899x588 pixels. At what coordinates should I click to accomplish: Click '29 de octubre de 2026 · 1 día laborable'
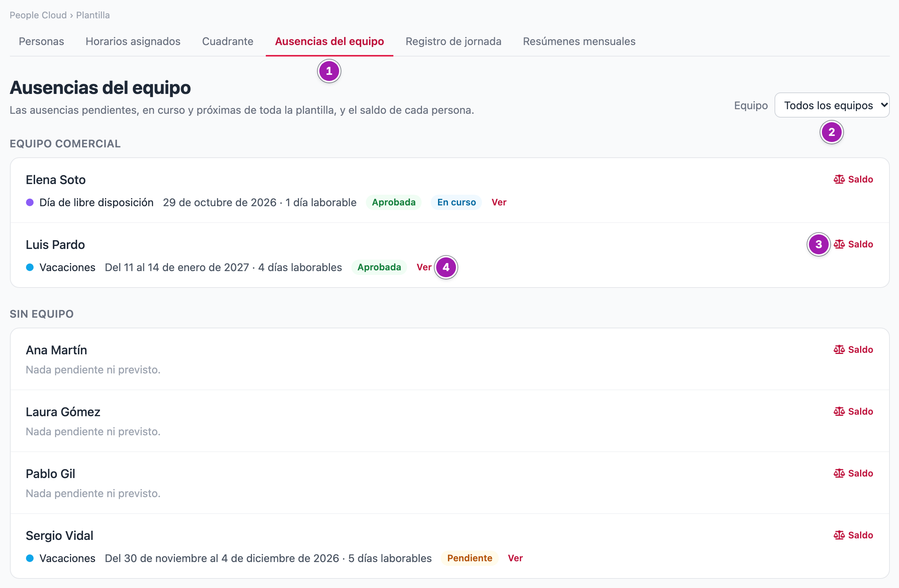coord(260,202)
